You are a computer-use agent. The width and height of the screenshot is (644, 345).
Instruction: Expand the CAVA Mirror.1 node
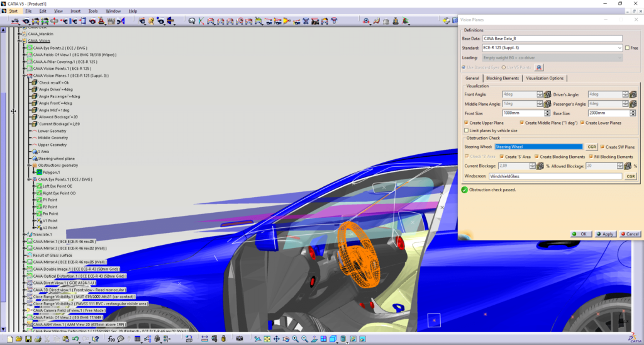(25, 241)
